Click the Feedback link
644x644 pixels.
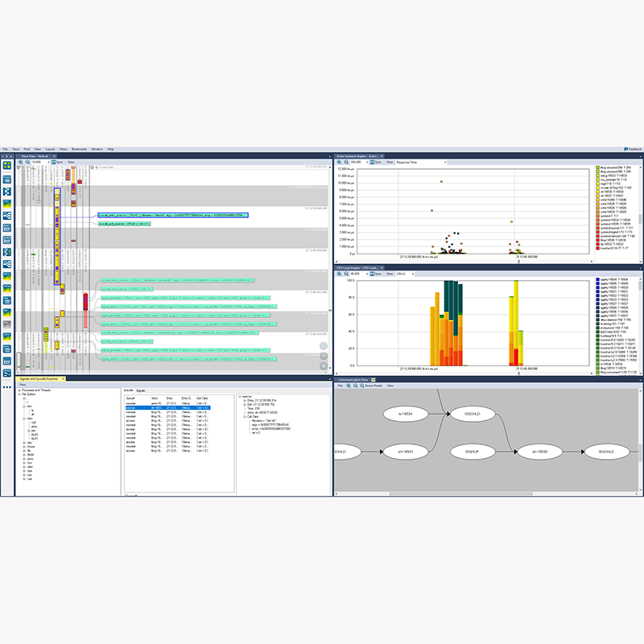tap(633, 149)
